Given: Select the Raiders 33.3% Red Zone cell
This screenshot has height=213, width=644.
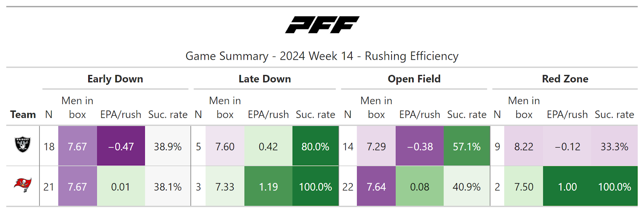Looking at the screenshot, I should 614,146.
